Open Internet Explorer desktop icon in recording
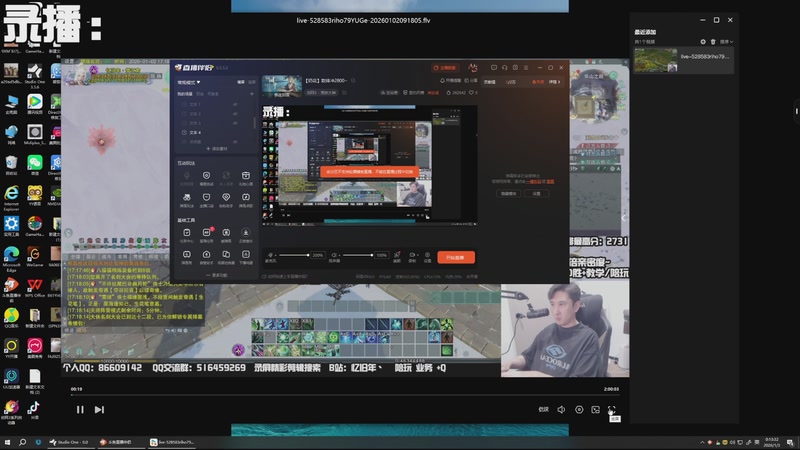800x450 pixels. [11, 196]
